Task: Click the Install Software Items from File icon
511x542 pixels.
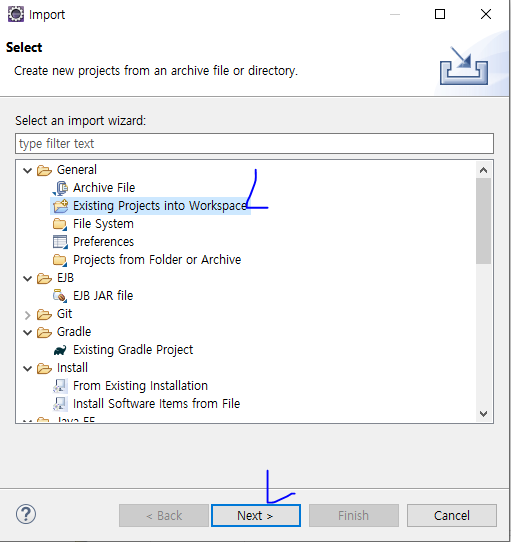Action: [x=60, y=404]
